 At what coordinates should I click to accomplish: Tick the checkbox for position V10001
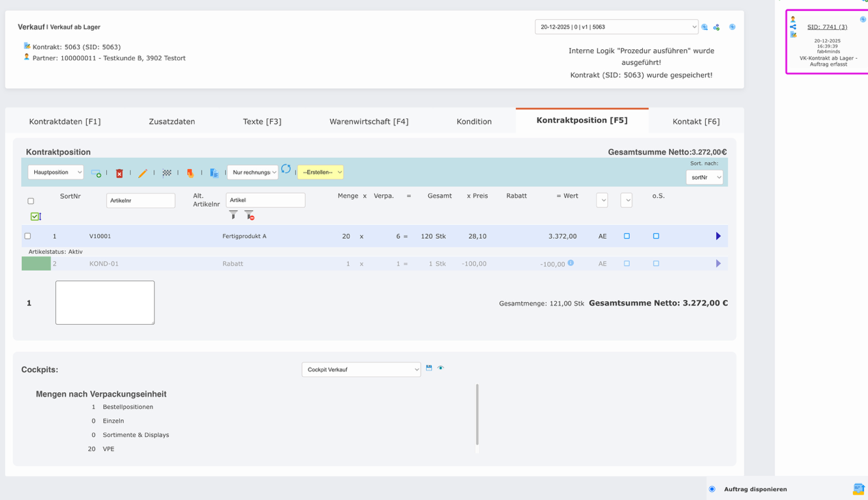click(x=28, y=236)
